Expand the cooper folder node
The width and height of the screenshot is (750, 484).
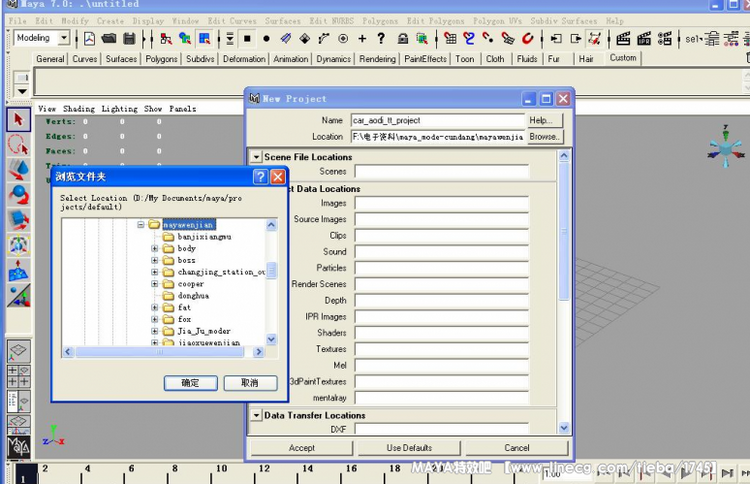tap(154, 284)
